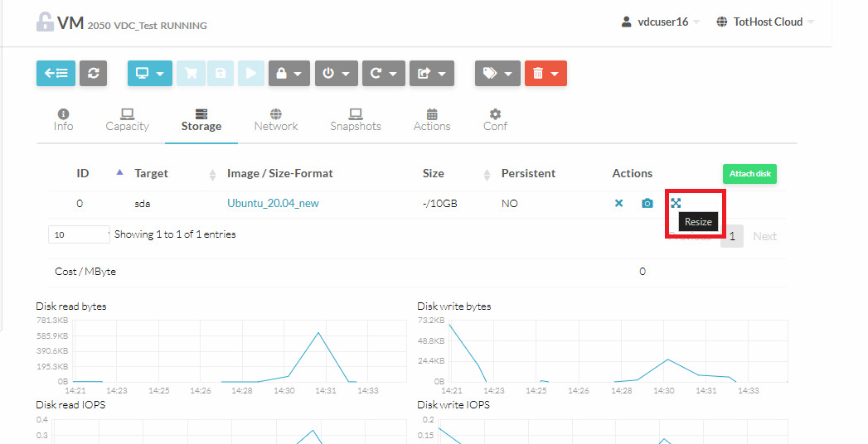Click the shopping cart toolbar button
The image size is (868, 444).
[191, 73]
